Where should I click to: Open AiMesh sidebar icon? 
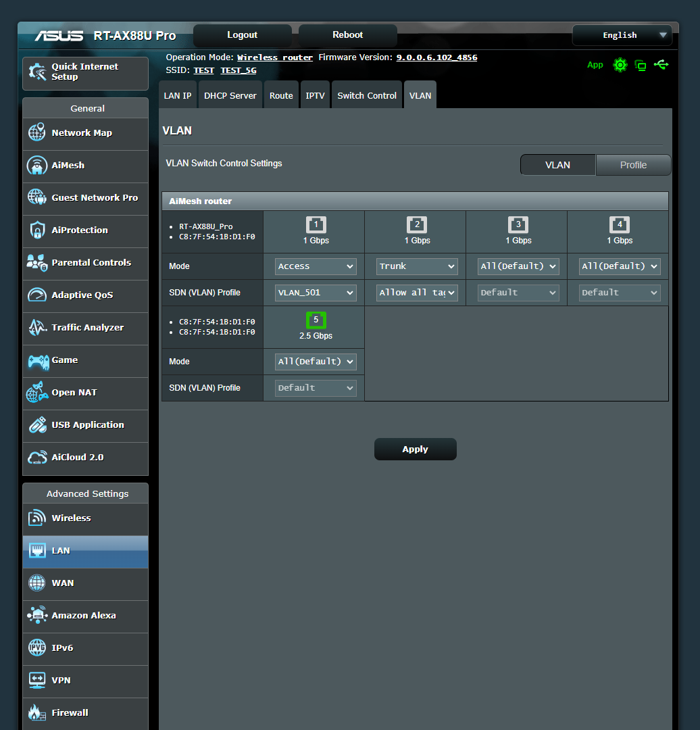tap(37, 166)
